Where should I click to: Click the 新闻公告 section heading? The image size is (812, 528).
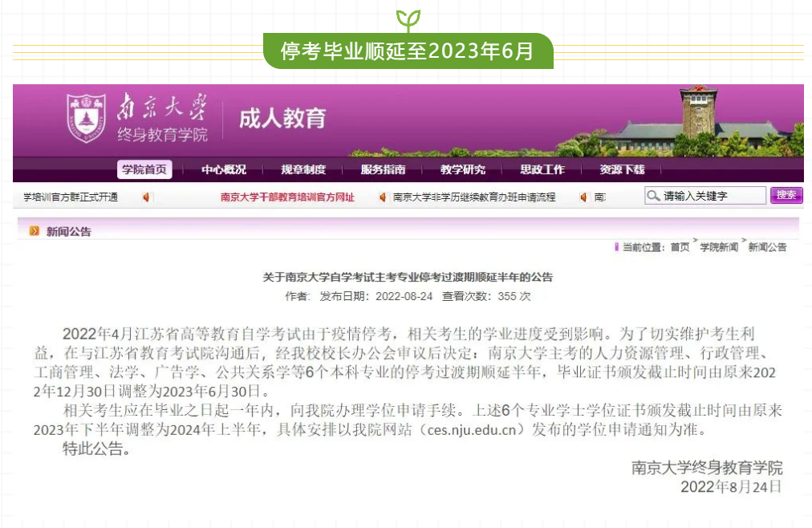[x=69, y=231]
